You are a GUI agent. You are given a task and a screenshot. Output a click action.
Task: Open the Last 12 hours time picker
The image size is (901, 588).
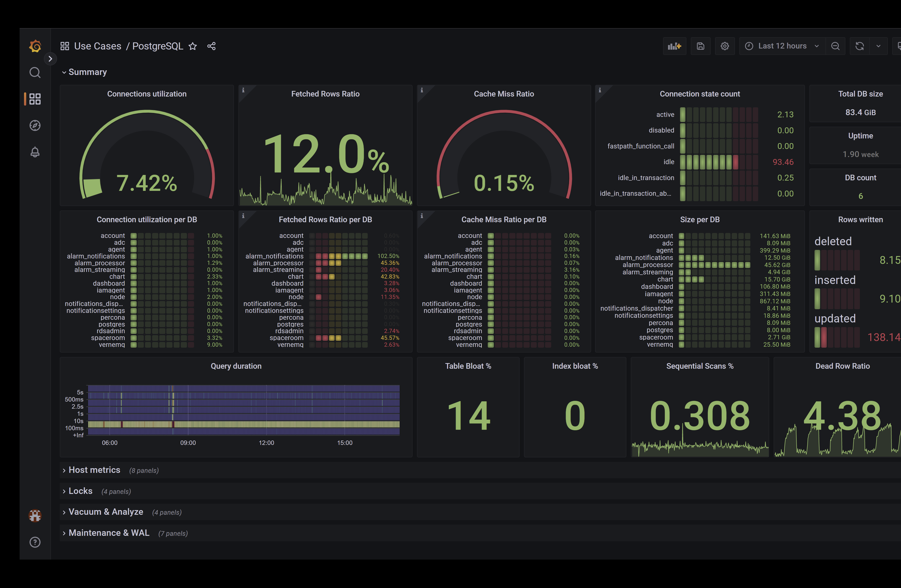pyautogui.click(x=782, y=46)
